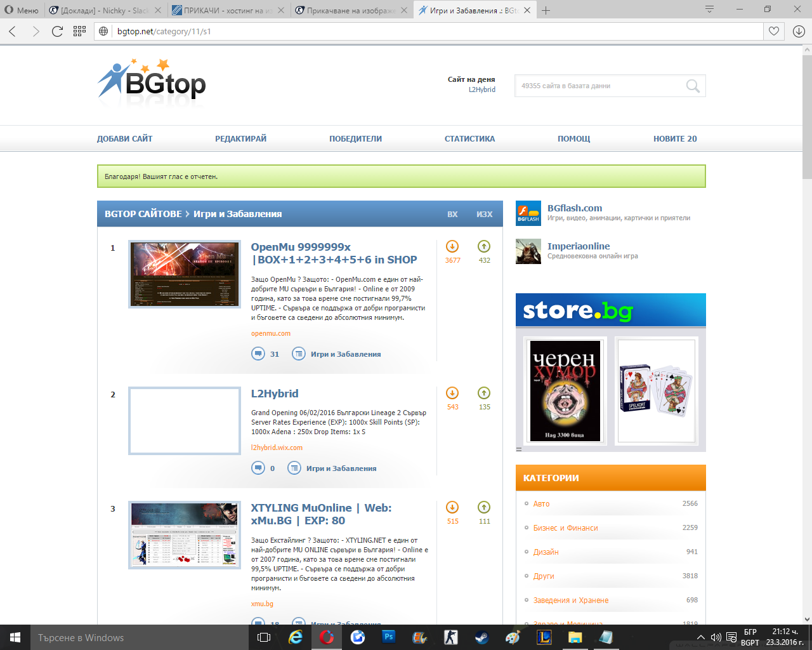812x650 pixels.
Task: Click the BGtop logo
Action: coord(152,80)
